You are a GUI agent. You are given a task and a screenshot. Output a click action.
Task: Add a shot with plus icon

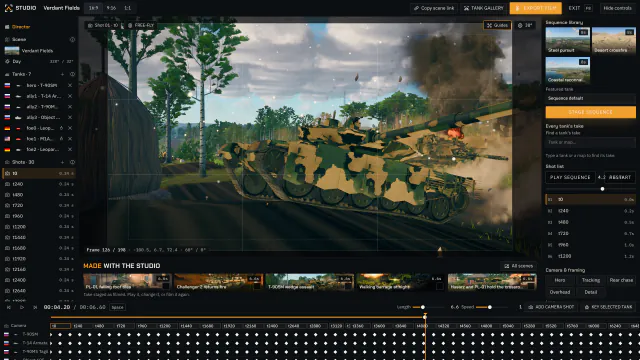(x=62, y=162)
